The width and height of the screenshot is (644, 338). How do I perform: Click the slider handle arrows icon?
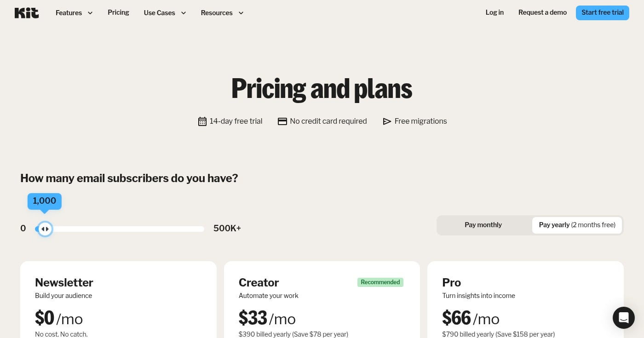(x=45, y=229)
